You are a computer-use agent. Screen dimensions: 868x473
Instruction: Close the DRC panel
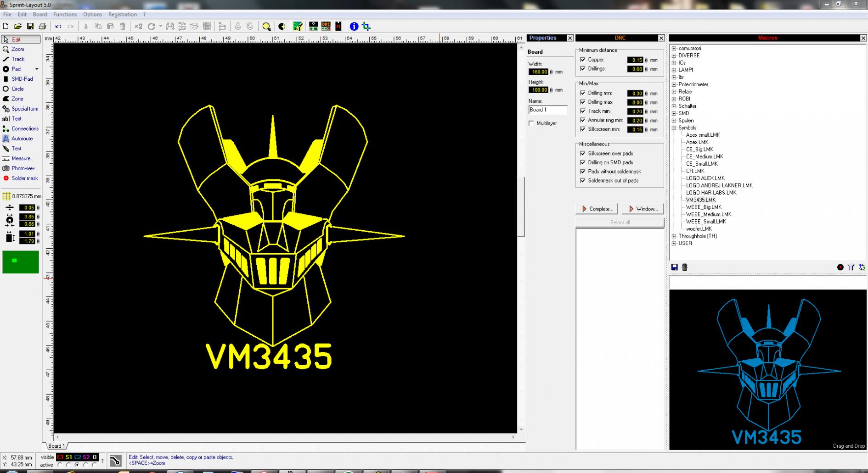pyautogui.click(x=661, y=38)
